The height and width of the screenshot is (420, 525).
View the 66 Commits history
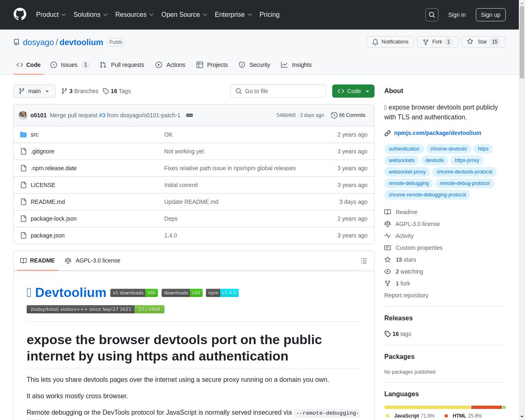348,115
